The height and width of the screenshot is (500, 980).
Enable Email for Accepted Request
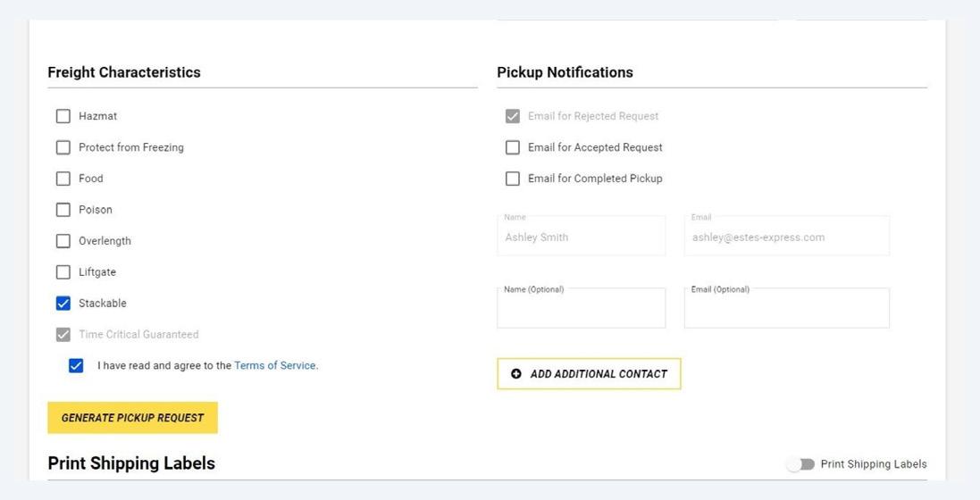513,147
